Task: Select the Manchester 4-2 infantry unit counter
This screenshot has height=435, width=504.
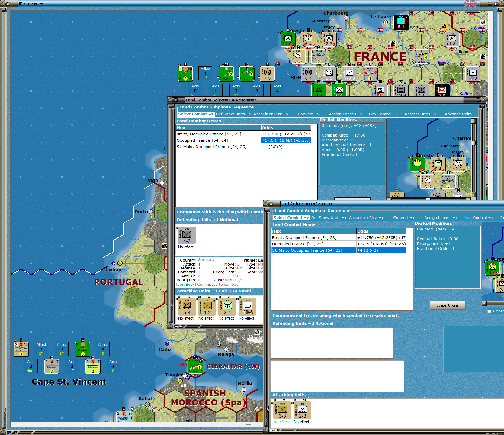Action: click(207, 307)
